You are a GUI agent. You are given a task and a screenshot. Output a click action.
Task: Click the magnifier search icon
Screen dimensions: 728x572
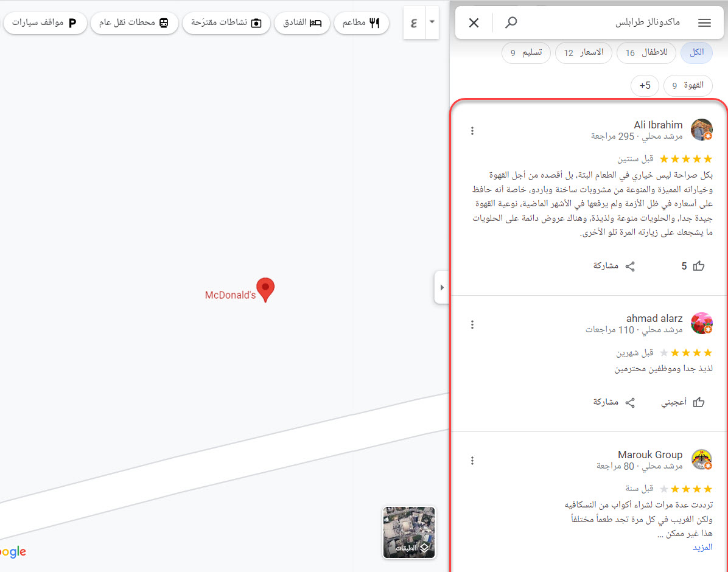click(511, 23)
